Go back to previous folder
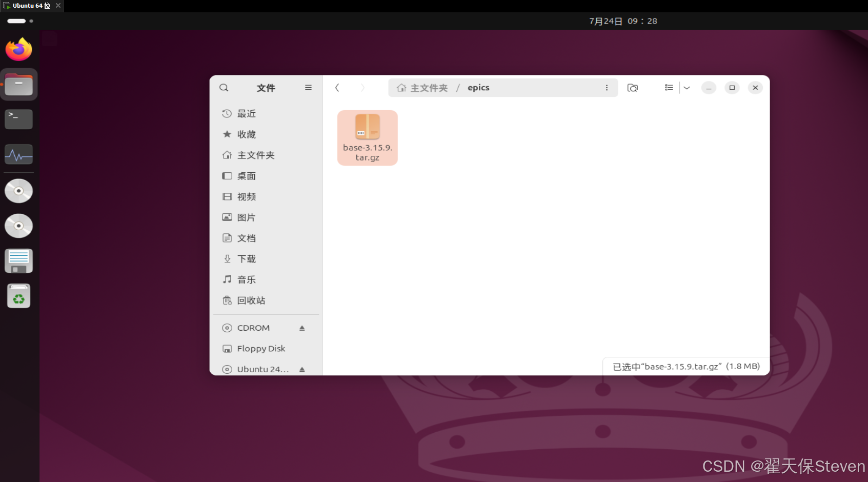The width and height of the screenshot is (868, 482). coord(337,88)
